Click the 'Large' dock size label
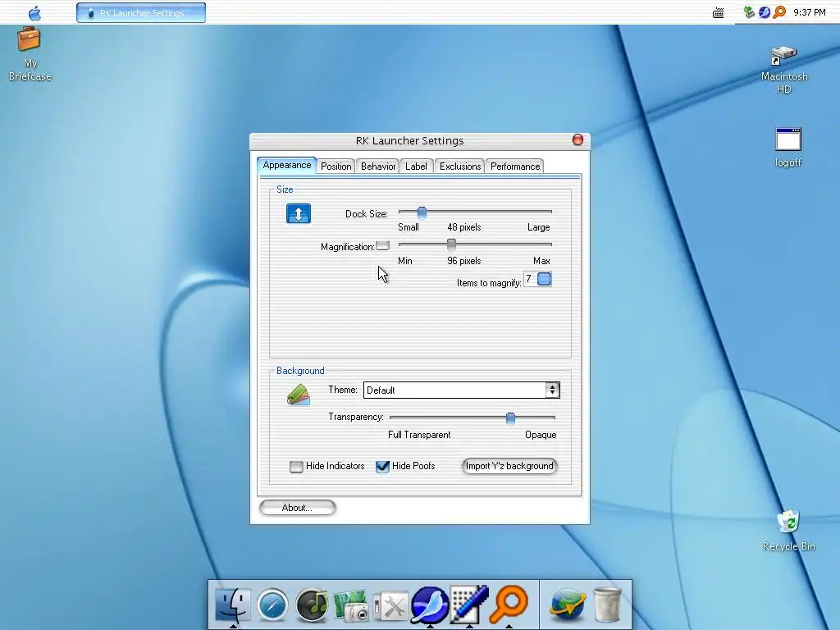Screen dimensions: 840x630 tap(538, 227)
